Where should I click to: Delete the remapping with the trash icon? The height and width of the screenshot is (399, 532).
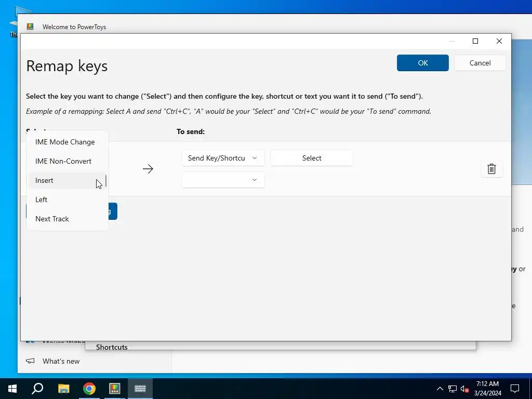491,169
